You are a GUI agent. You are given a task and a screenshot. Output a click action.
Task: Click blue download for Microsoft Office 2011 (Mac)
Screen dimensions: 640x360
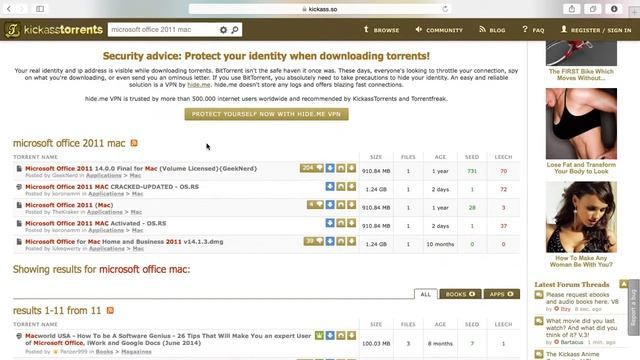(x=330, y=204)
